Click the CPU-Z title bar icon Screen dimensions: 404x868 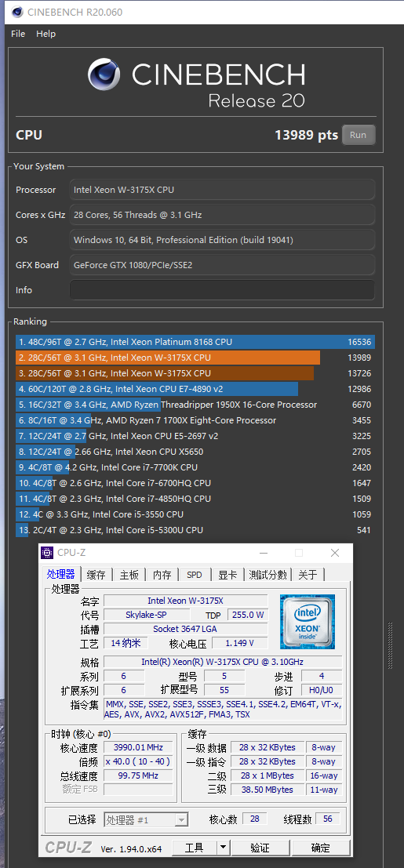tap(48, 553)
